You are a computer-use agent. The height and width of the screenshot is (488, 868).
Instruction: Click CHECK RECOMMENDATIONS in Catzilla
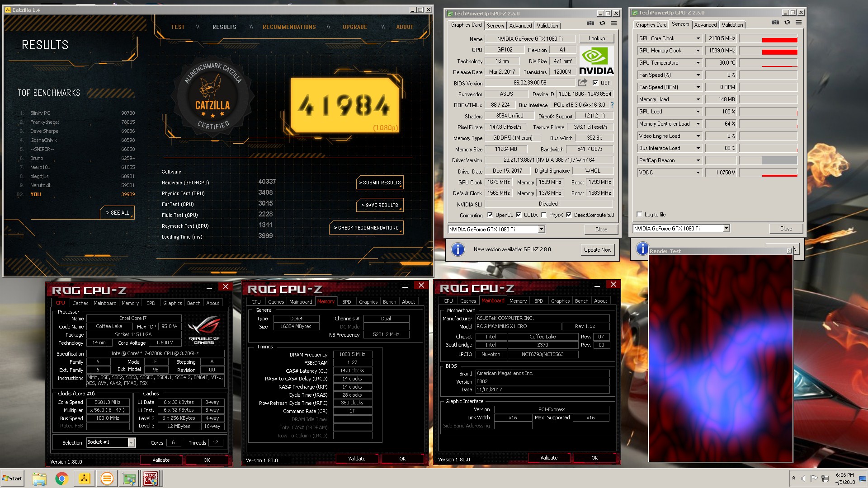tap(366, 228)
